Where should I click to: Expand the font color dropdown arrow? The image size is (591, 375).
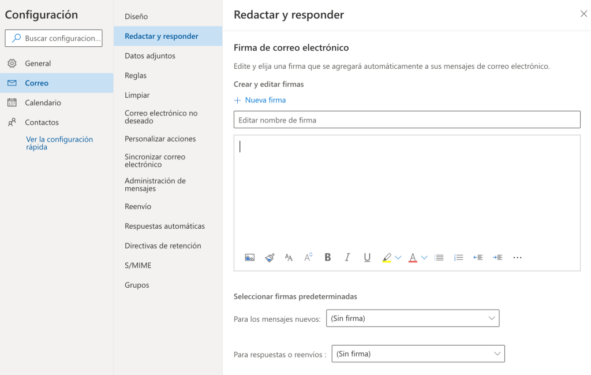(x=424, y=258)
